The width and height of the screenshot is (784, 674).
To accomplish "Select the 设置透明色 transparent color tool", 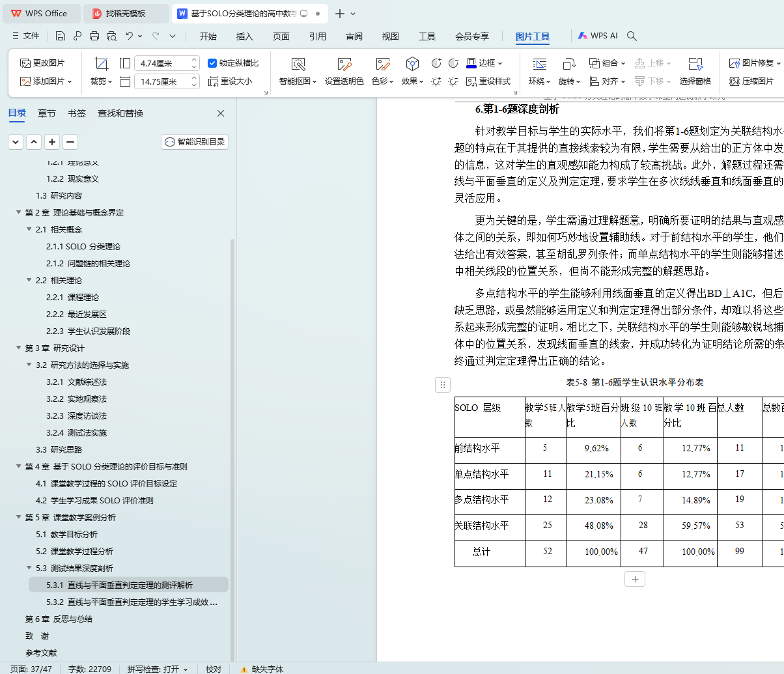I will coord(344,72).
